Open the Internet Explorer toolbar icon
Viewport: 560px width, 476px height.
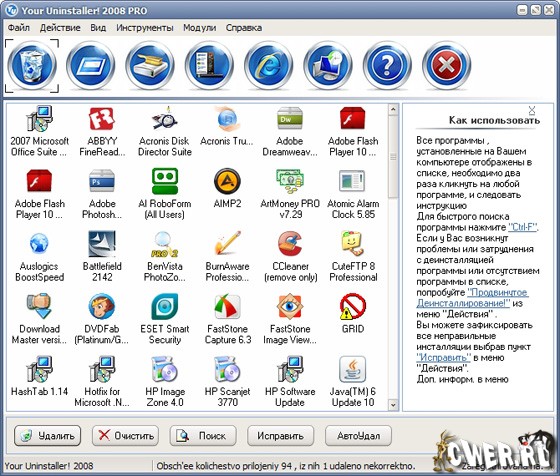click(269, 65)
